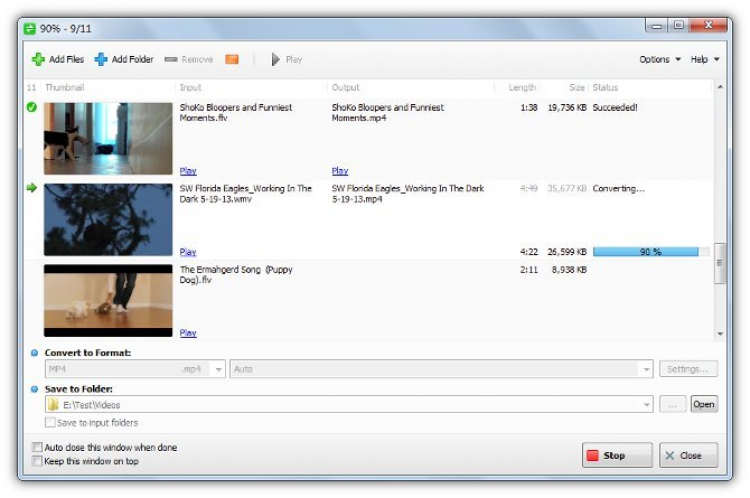Screen dimensions: 750x498
Task: Toggle Auto close this window when done
Action: coord(37,447)
